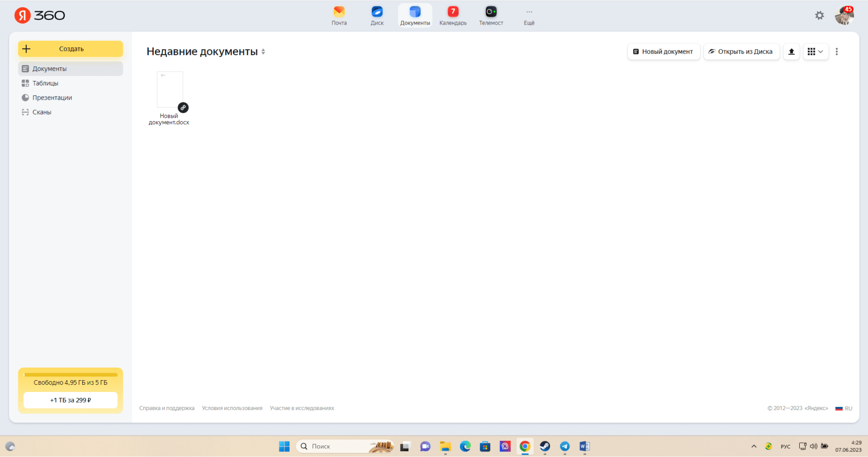The width and height of the screenshot is (868, 457).
Task: Open the Сканы section
Action: pos(41,112)
